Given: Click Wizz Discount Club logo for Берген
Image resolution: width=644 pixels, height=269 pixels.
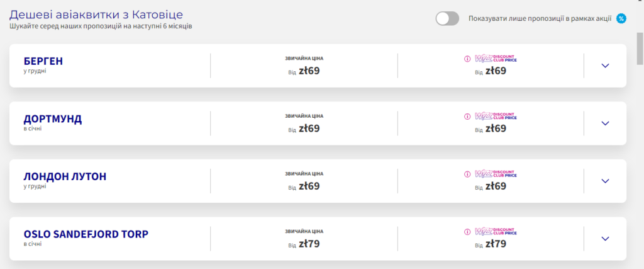Looking at the screenshot, I should (x=496, y=59).
